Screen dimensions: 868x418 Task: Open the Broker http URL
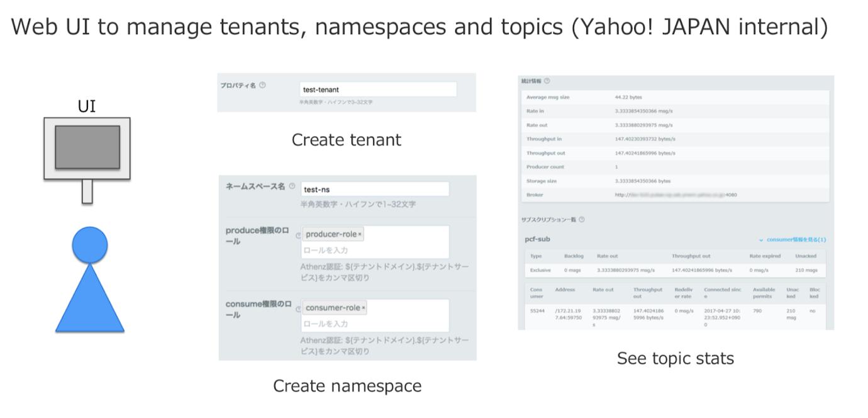(676, 195)
